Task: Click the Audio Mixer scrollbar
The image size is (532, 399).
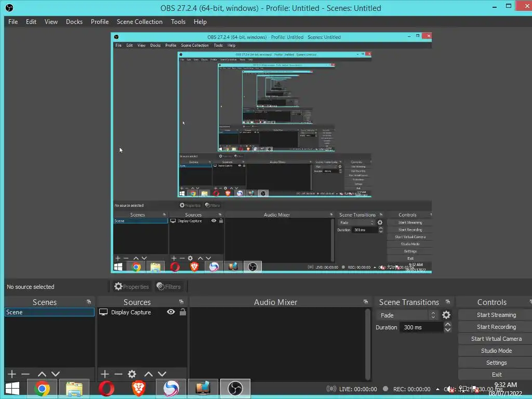Action: point(367,344)
